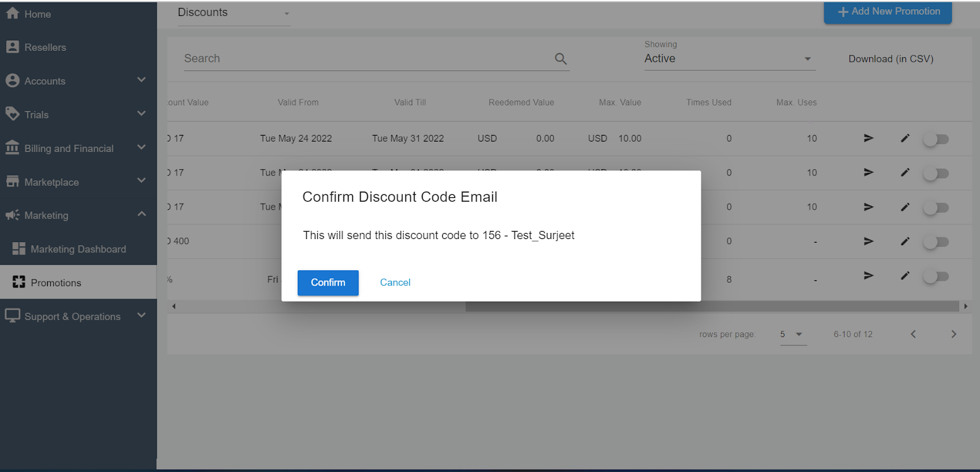Open the Home sidebar item
This screenshot has width=980, height=472.
coord(78,13)
